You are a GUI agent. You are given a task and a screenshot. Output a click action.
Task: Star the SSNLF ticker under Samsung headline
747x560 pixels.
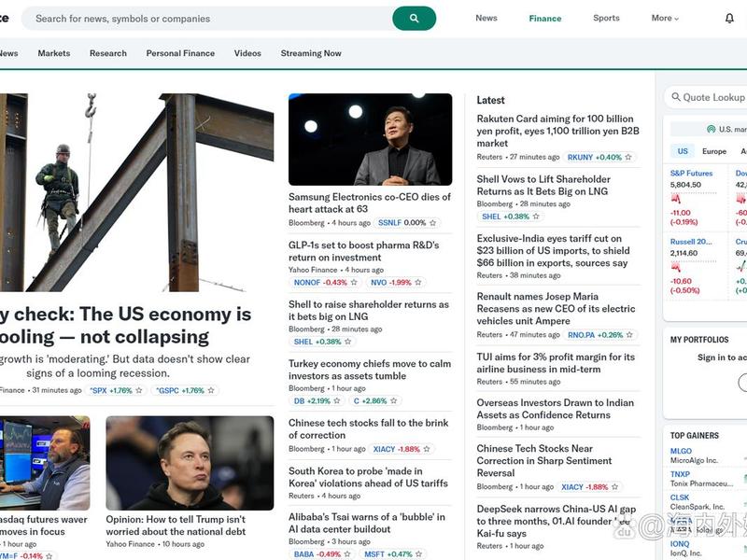click(432, 223)
